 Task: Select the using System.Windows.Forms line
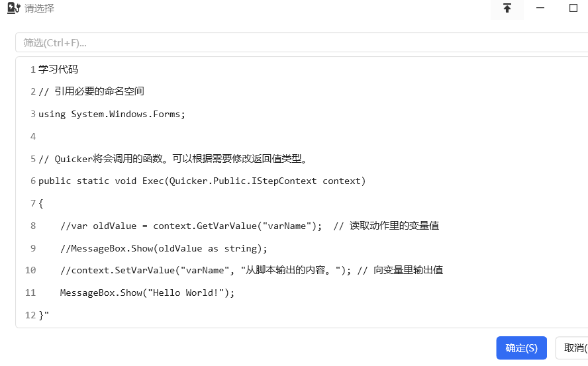(x=302, y=114)
